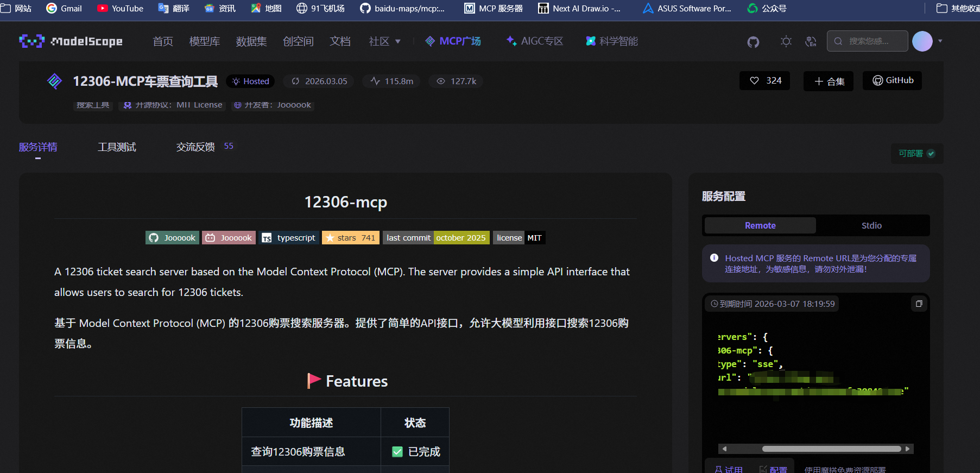Click the 状态 table header
Image resolution: width=980 pixels, height=473 pixels.
pos(415,423)
